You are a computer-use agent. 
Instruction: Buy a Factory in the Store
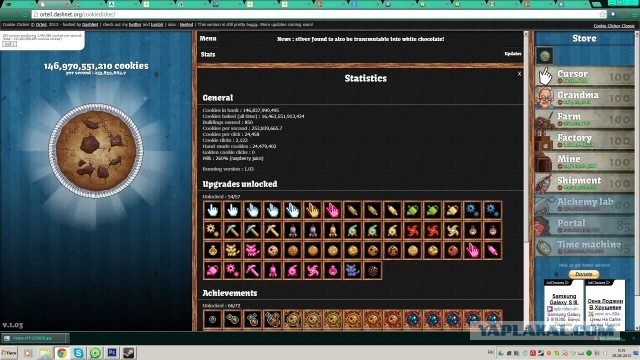click(x=584, y=141)
